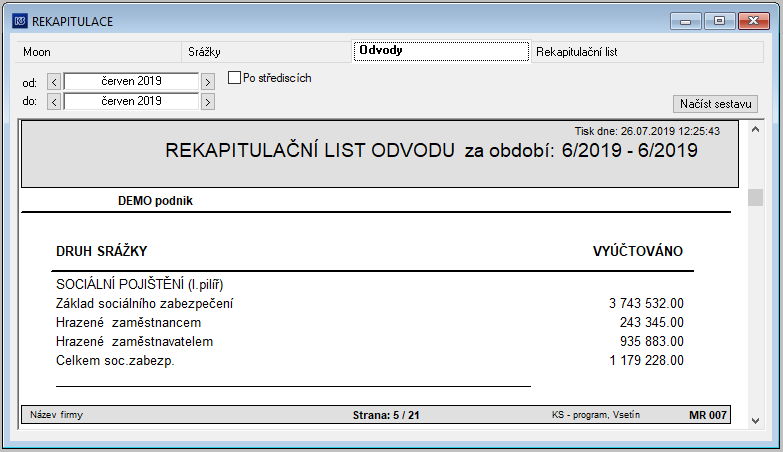Click 'Hrazené zaměstnavatelem' row label

click(x=134, y=342)
